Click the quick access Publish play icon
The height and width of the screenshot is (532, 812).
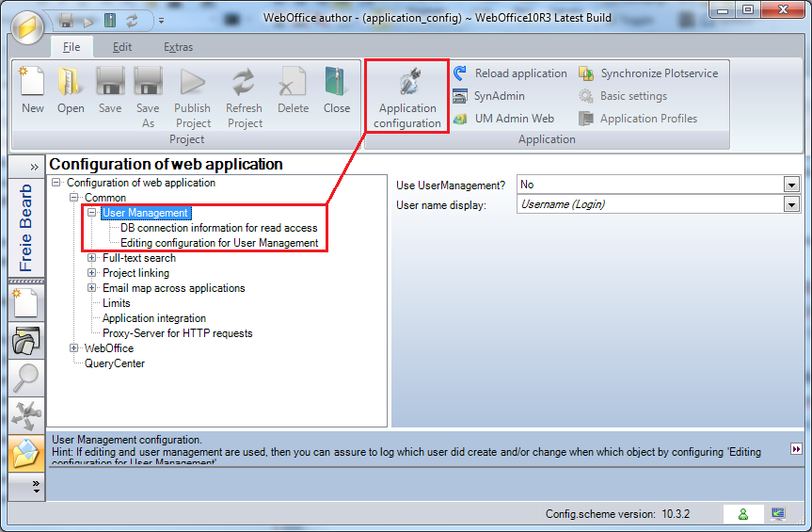88,22
